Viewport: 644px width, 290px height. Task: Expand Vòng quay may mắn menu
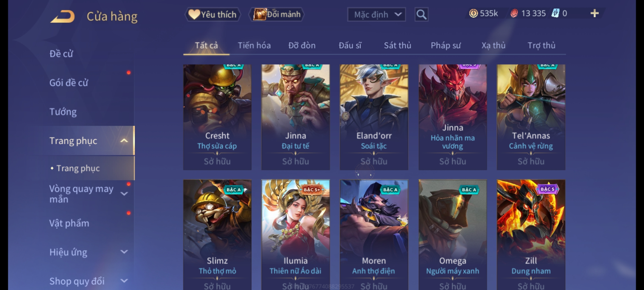(124, 194)
